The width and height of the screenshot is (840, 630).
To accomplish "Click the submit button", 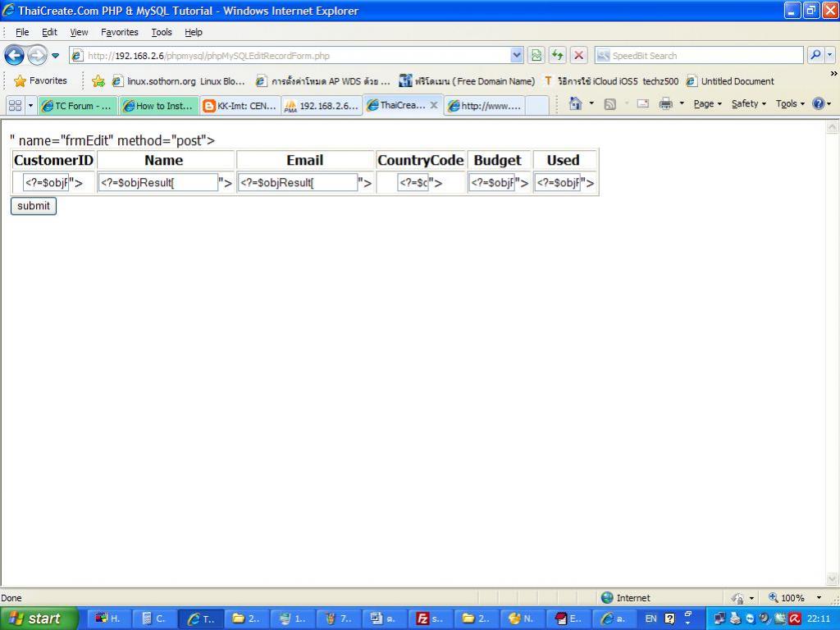I will coord(33,206).
